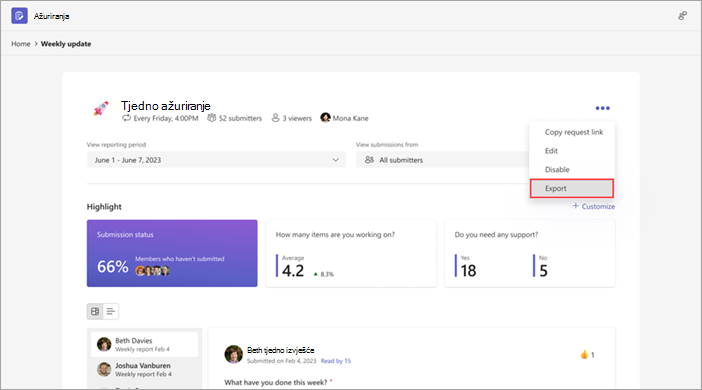Click Mona Kane's avatar
Image resolution: width=702 pixels, height=390 pixels.
325,118
